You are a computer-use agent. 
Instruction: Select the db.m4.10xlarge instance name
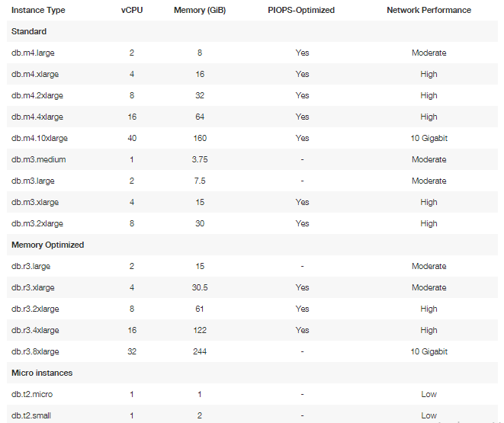pos(40,138)
